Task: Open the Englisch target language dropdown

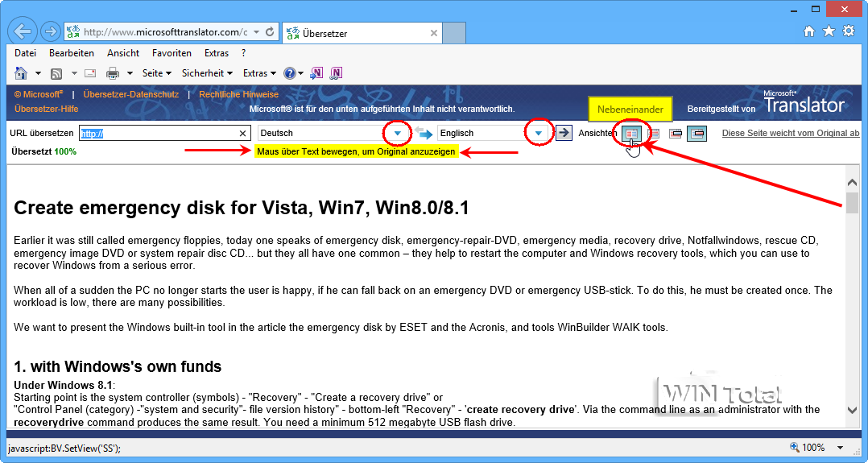Action: click(538, 133)
